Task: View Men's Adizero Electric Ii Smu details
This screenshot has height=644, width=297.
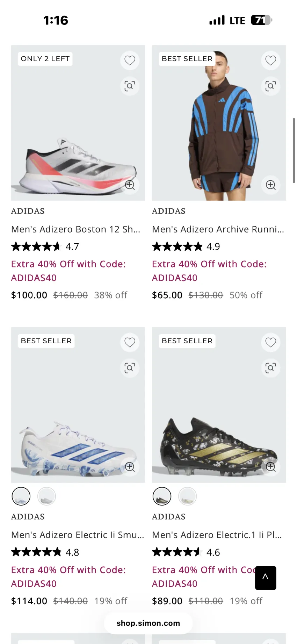Action: point(78,535)
